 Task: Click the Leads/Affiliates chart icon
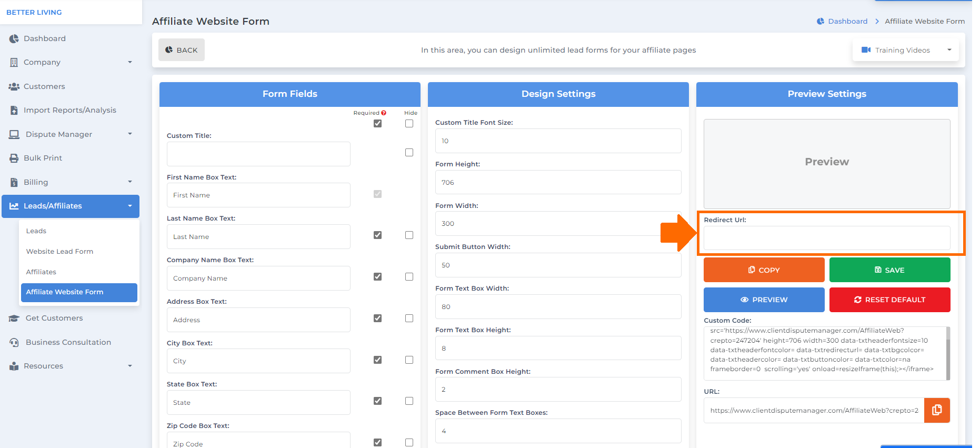tap(14, 206)
